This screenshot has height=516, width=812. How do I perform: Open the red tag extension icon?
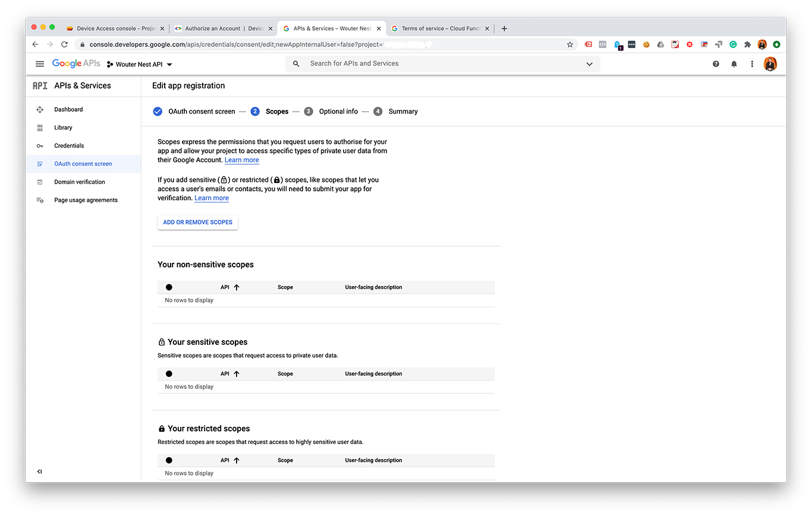point(588,45)
